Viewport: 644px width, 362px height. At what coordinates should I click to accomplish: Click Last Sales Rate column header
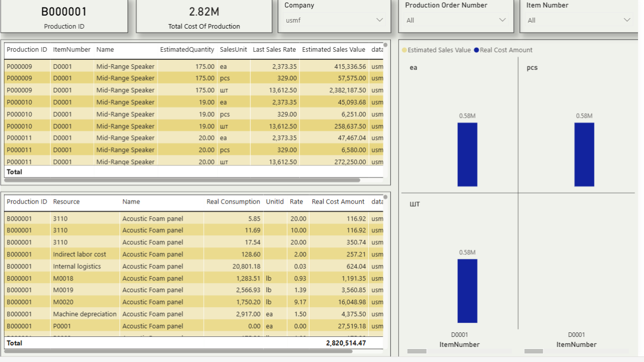click(x=274, y=50)
